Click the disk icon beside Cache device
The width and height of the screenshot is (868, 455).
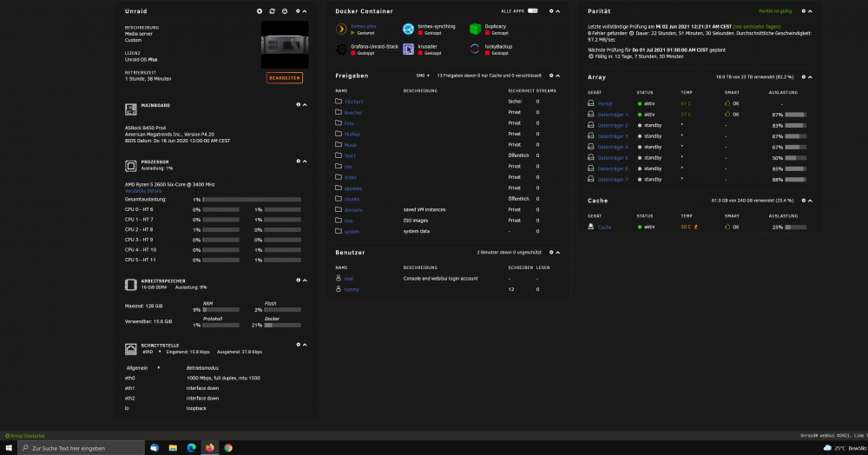[x=590, y=227]
